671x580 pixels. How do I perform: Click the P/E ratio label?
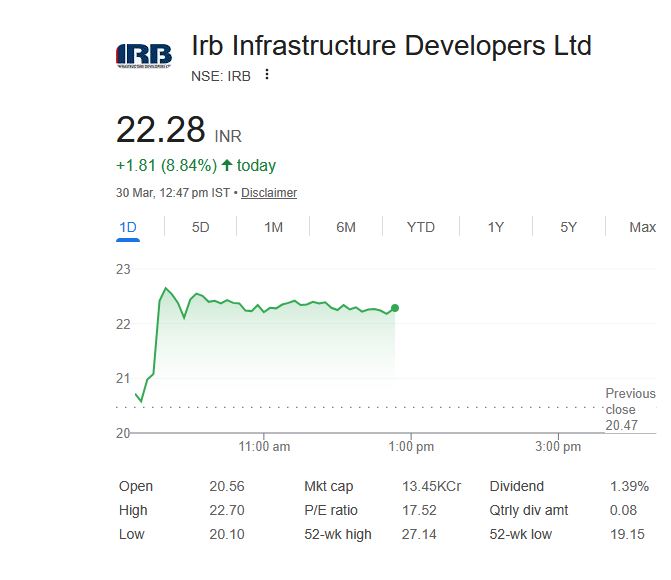click(330, 510)
